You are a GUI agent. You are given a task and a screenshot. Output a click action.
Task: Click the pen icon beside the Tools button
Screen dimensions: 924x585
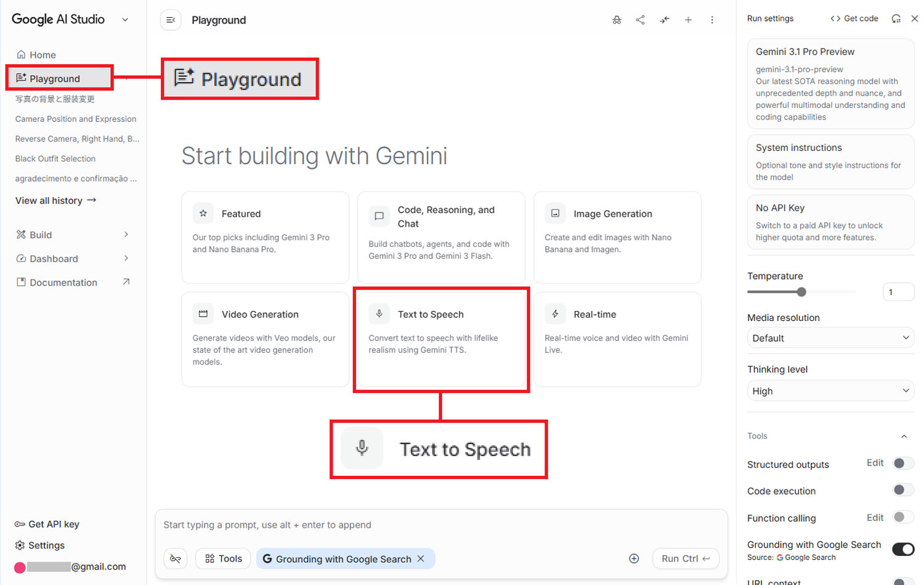(176, 558)
